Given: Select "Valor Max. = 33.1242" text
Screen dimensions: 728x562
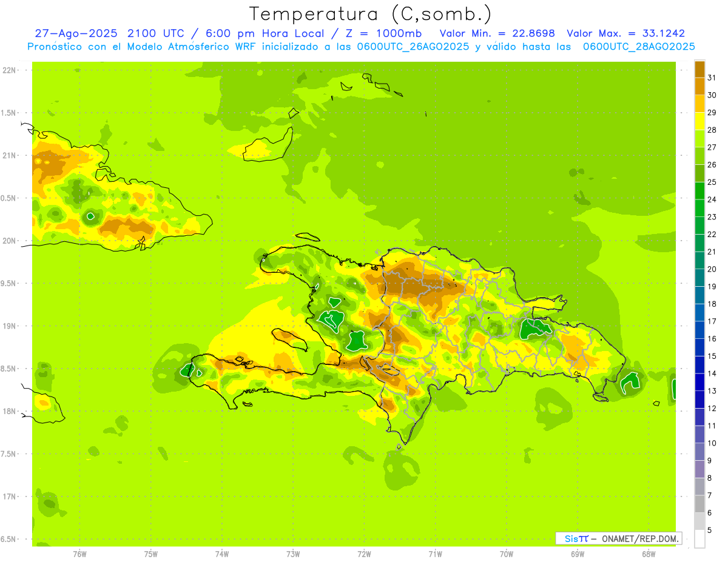Looking at the screenshot, I should [625, 33].
